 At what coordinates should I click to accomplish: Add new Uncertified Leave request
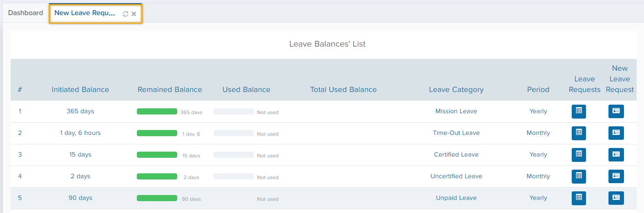[616, 176]
